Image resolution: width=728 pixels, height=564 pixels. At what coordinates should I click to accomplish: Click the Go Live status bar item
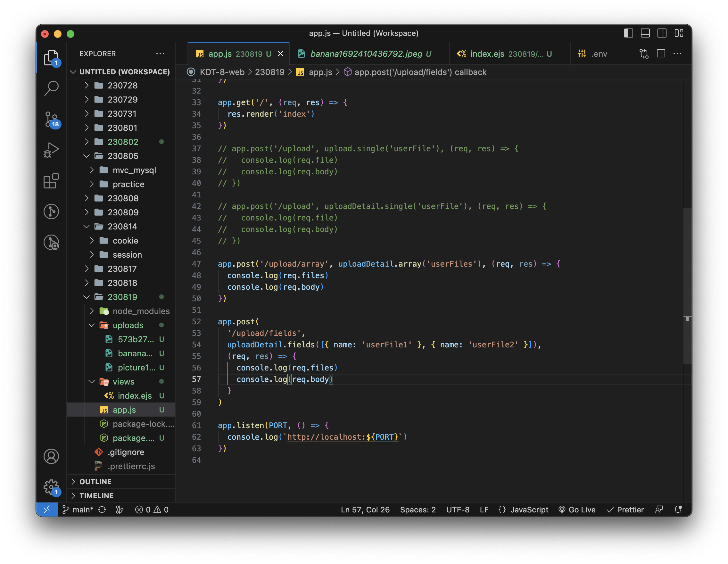[x=577, y=510]
